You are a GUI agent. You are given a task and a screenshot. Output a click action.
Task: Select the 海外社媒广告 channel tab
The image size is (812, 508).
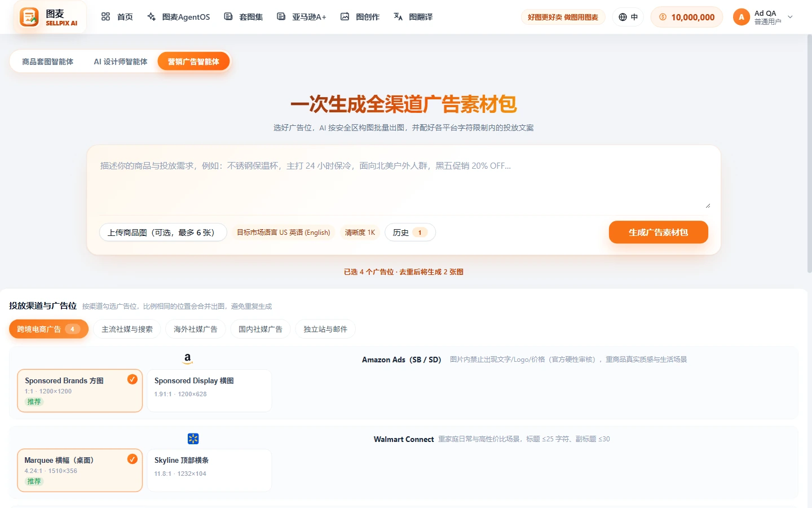coord(196,329)
